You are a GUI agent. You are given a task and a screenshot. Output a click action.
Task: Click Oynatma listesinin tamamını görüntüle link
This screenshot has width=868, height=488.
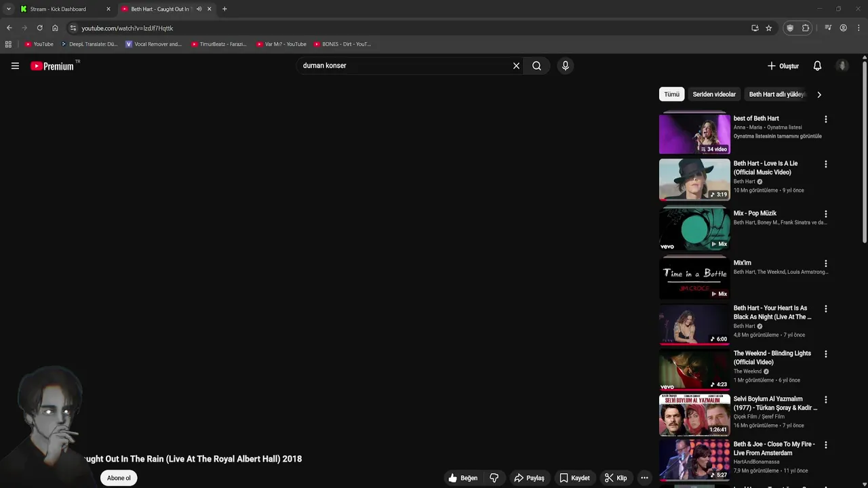(777, 136)
